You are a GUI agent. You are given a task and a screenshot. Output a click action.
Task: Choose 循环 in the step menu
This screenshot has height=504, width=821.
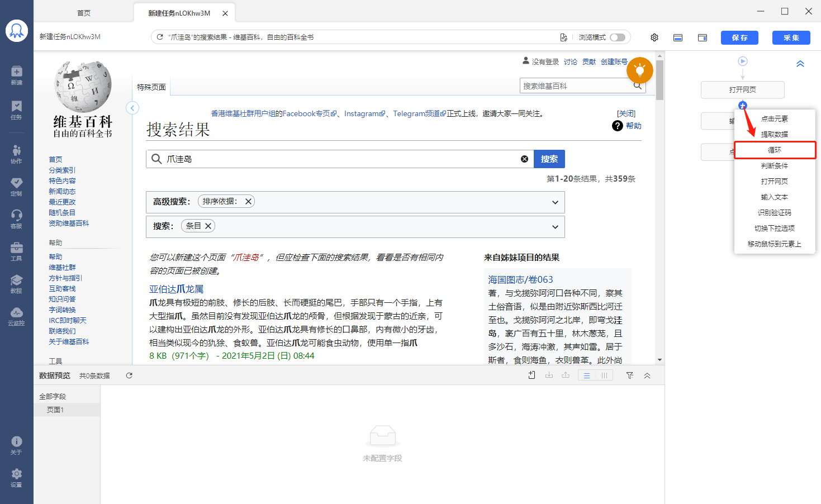pyautogui.click(x=775, y=150)
